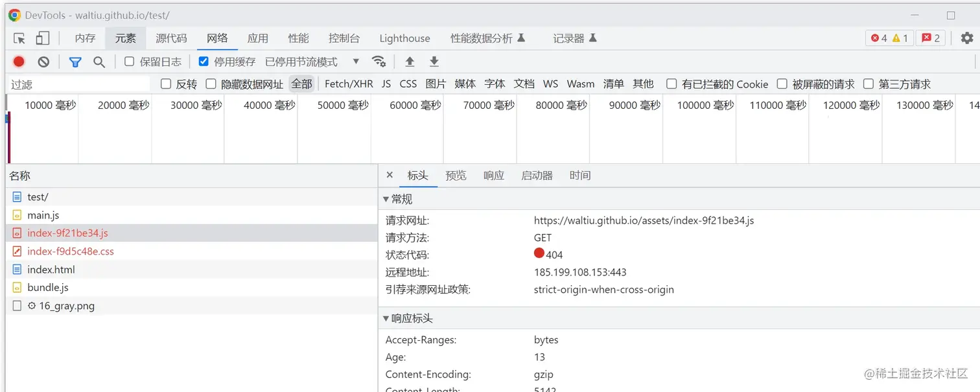Screen dimensions: 980x392
Task: Toggle the device toolbar icon
Action: click(43, 38)
